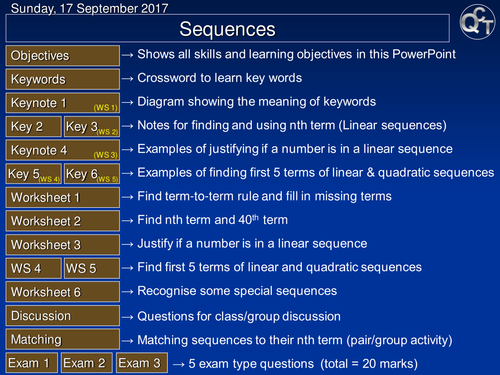Screen dimensions: 500x375
Task: Start the Matching activity
Action: tap(63, 339)
